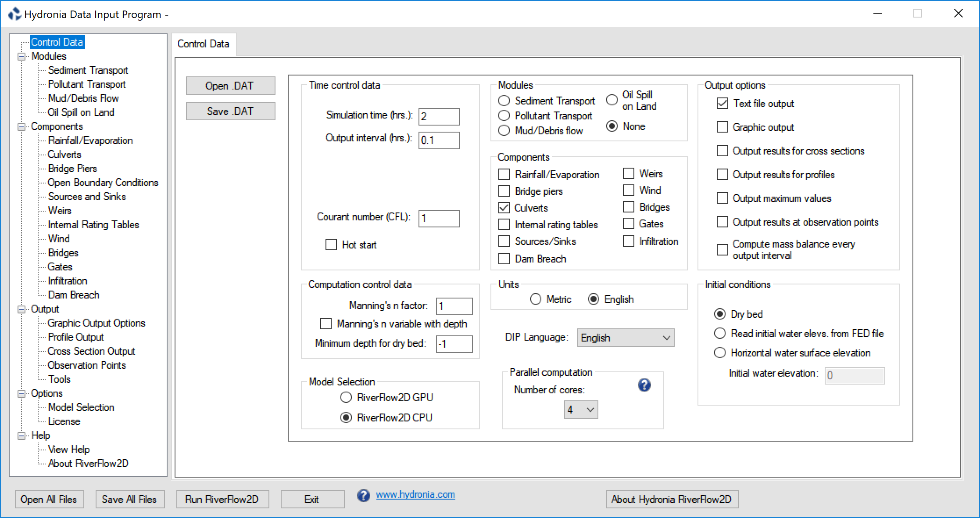Enable the Dam Breach component checkbox

click(x=504, y=259)
